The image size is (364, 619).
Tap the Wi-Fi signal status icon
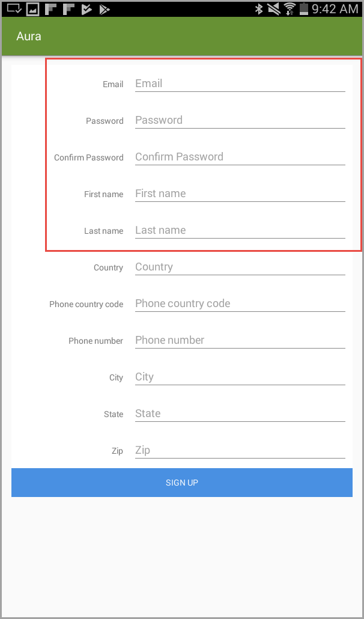click(290, 9)
